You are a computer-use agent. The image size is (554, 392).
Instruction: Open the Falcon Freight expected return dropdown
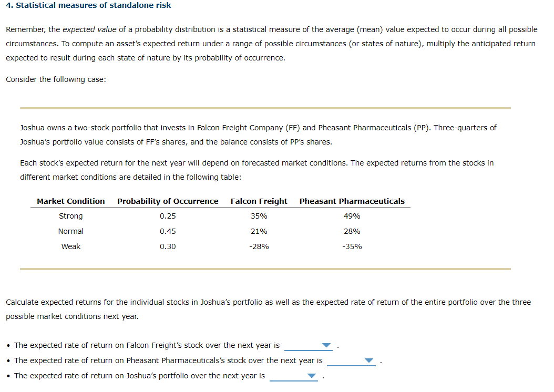click(x=326, y=346)
